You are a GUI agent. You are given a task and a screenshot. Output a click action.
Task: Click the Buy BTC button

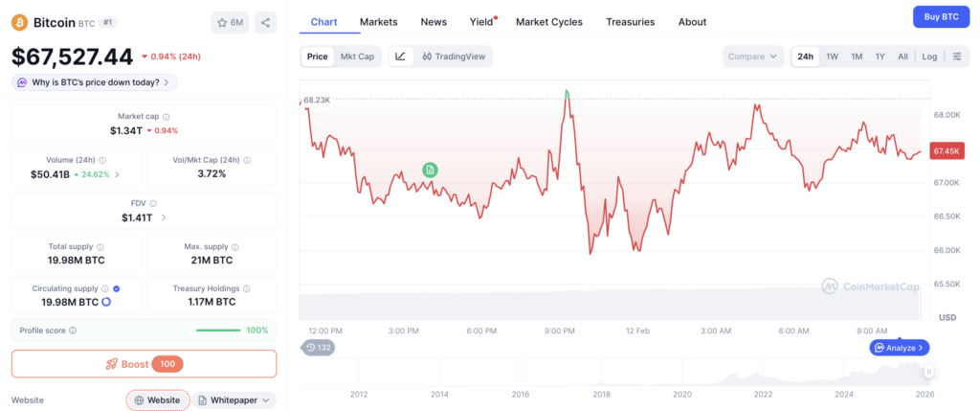pyautogui.click(x=941, y=17)
